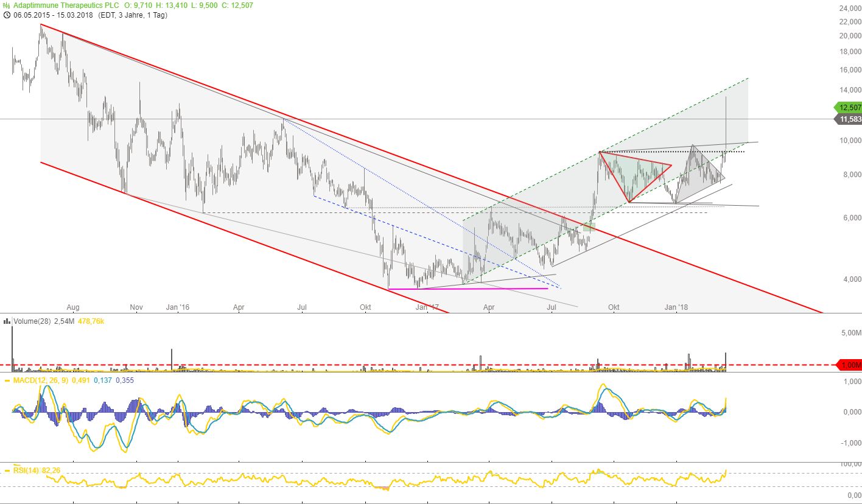Click the 100,00 RSI axis label

850,464
